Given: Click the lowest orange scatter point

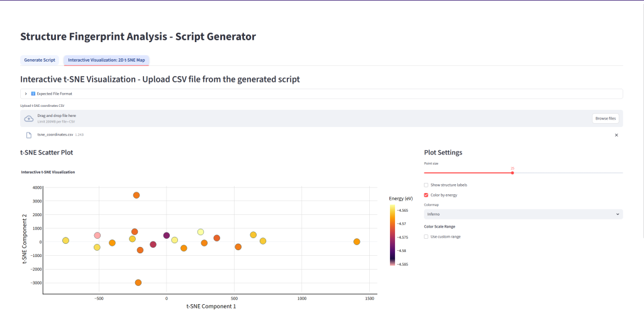Looking at the screenshot, I should tap(138, 283).
